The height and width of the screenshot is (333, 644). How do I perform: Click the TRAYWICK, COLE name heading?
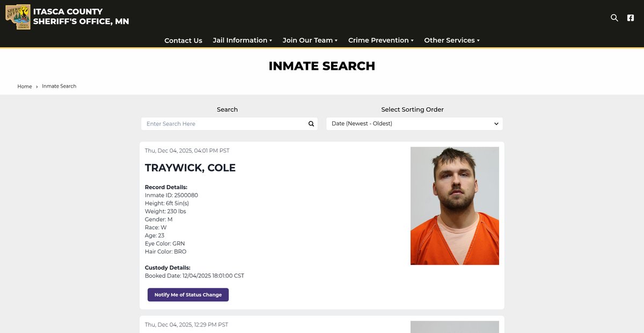pos(190,168)
